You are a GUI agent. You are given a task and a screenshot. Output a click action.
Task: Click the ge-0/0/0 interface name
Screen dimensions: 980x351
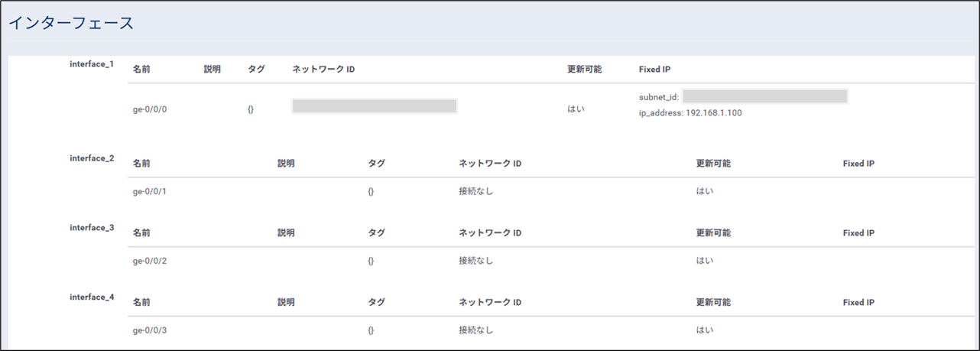tap(150, 109)
